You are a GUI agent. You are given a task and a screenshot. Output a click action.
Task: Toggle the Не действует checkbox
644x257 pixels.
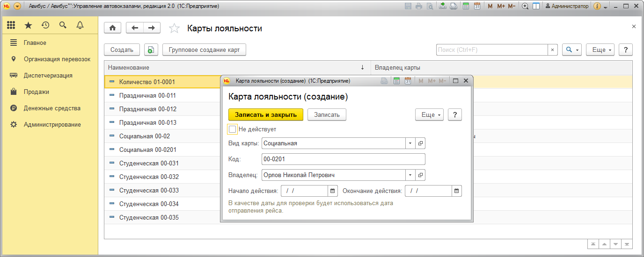(x=233, y=129)
